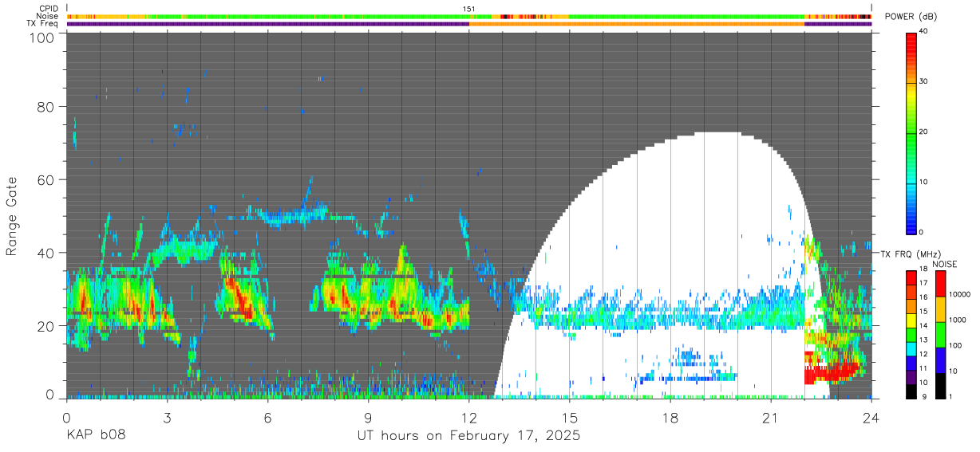Click the 9 label on the TX FRQ scale
The height and width of the screenshot is (452, 980).
coord(923,397)
